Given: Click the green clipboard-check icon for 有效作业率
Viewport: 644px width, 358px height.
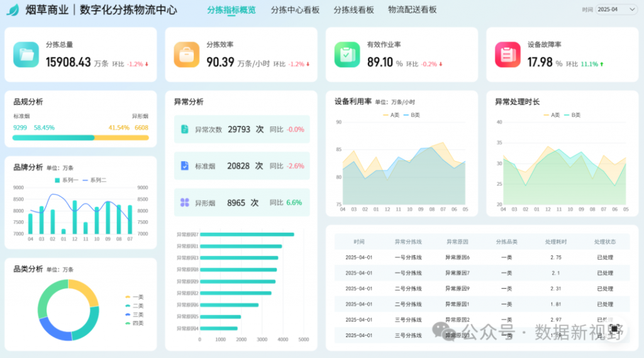Looking at the screenshot, I should [347, 55].
